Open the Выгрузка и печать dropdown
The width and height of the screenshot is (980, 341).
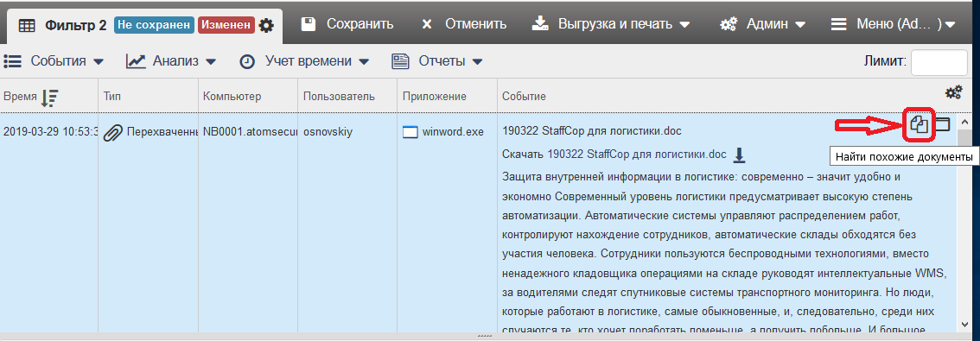(x=611, y=24)
